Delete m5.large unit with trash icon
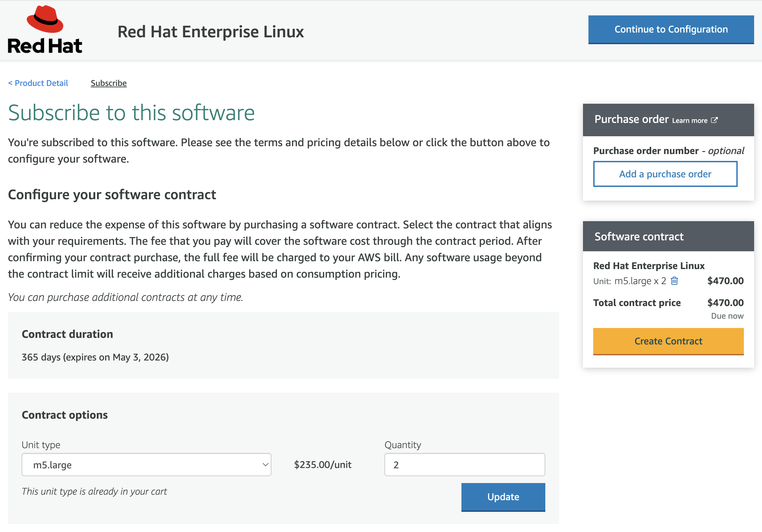 (x=674, y=281)
